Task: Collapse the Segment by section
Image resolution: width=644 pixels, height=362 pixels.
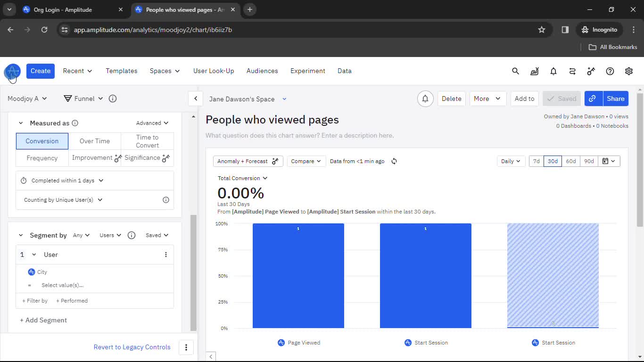Action: (x=21, y=235)
